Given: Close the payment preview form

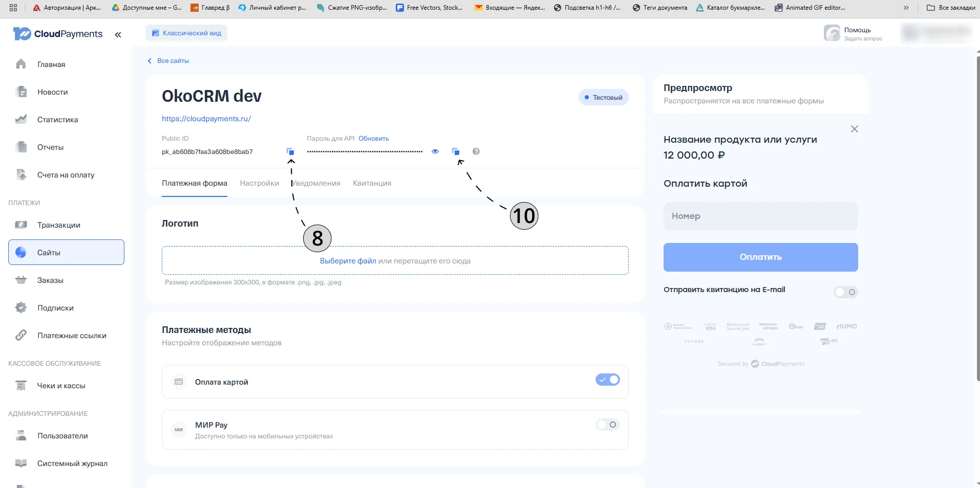Looking at the screenshot, I should 855,129.
